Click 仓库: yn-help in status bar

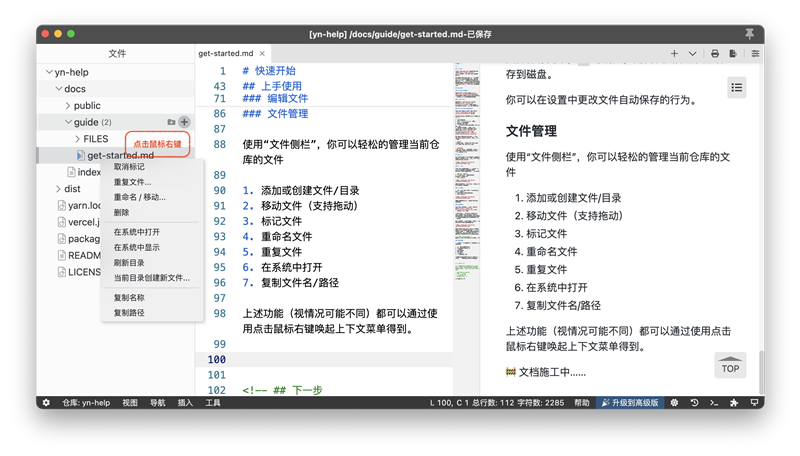[86, 402]
